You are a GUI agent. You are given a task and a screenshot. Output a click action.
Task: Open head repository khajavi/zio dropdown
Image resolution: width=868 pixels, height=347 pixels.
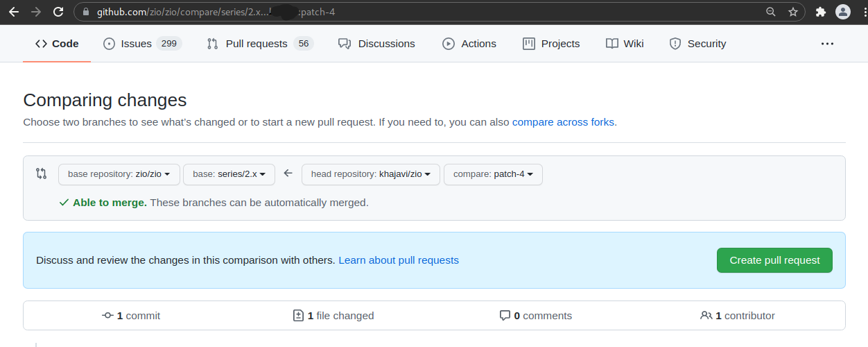point(371,174)
